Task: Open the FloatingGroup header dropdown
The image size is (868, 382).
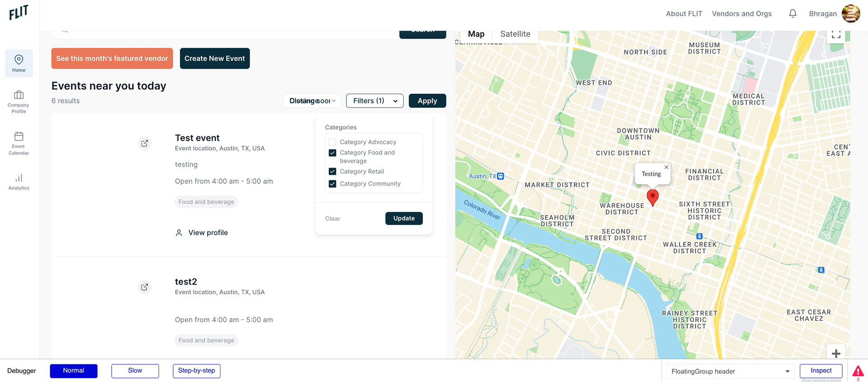Action: click(730, 372)
